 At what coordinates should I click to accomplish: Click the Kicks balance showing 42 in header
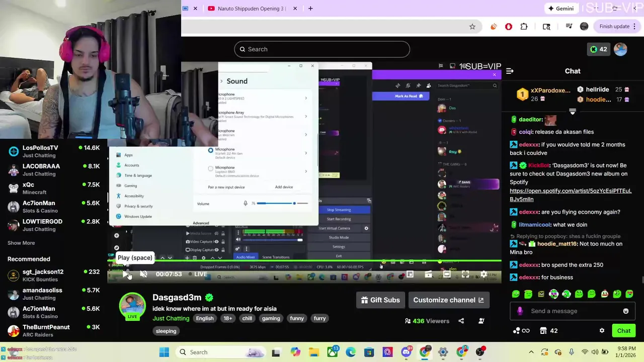point(598,49)
